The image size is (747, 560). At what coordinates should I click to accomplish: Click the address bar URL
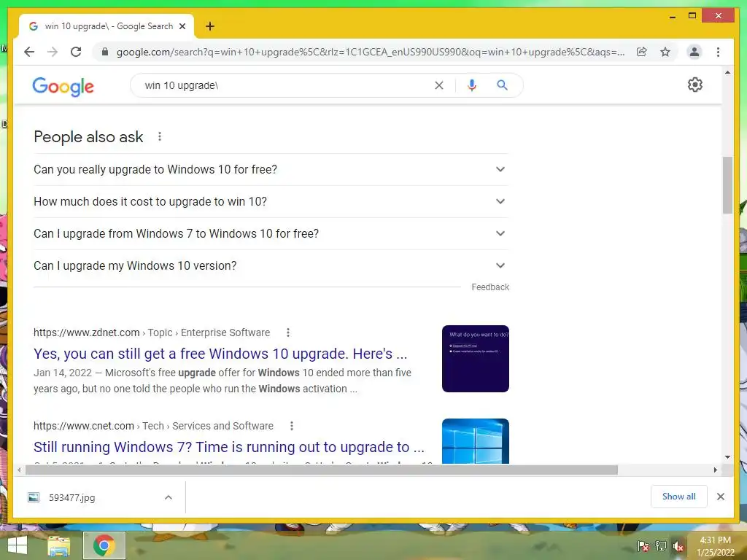(x=370, y=52)
